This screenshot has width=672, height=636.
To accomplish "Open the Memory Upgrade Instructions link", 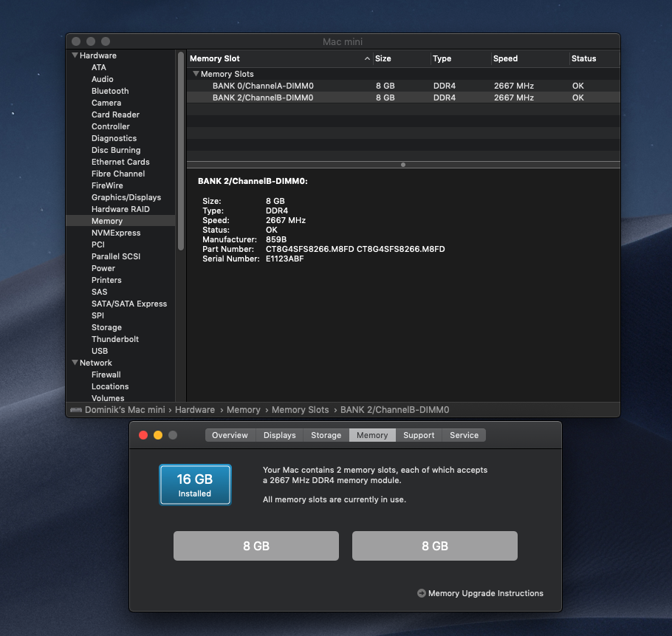I will click(486, 593).
